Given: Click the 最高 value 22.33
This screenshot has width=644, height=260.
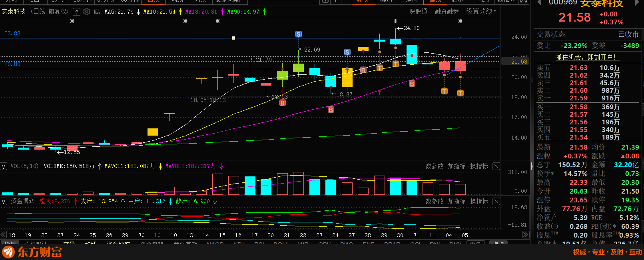Looking at the screenshot, I should (x=578, y=182).
